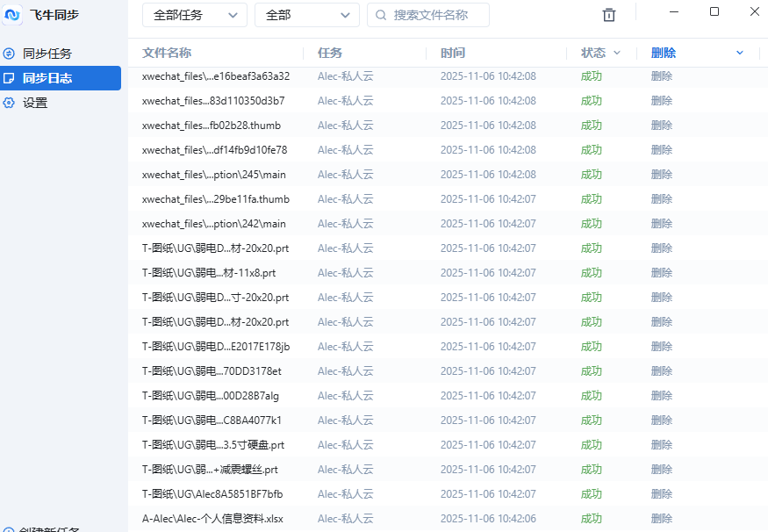
Task: Open the 全部 filter dropdown
Action: (307, 15)
